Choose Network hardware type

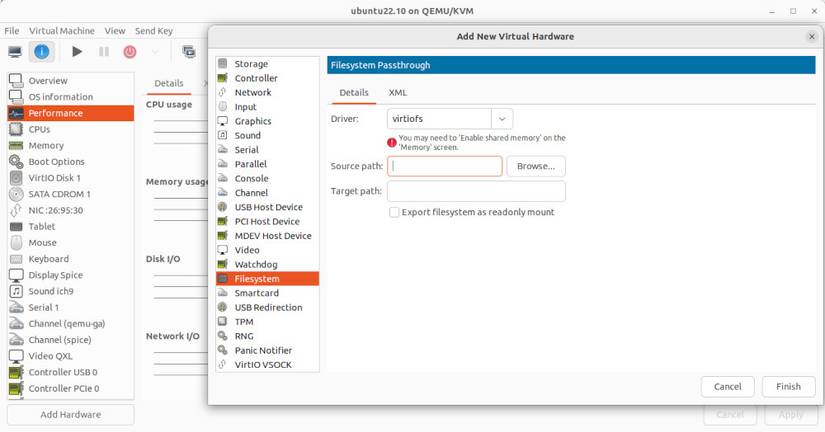[x=267, y=93]
